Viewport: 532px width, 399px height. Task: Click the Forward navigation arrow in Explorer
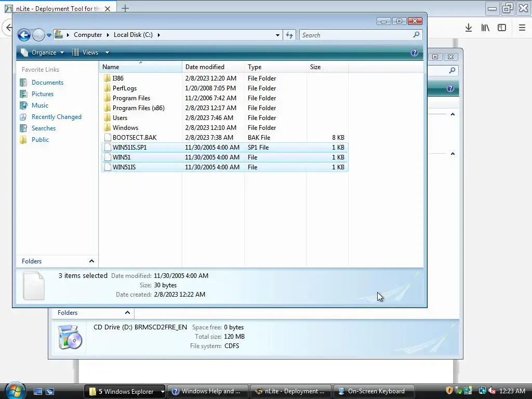click(38, 35)
